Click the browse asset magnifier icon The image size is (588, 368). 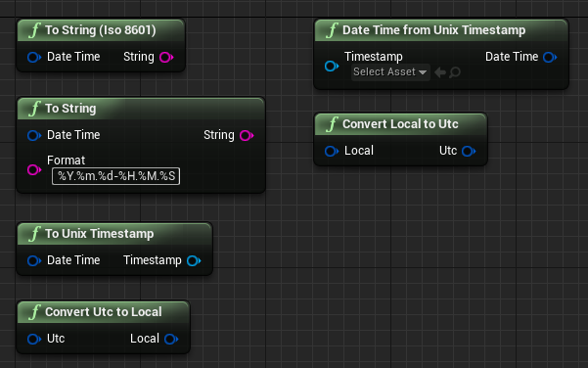[x=455, y=72]
